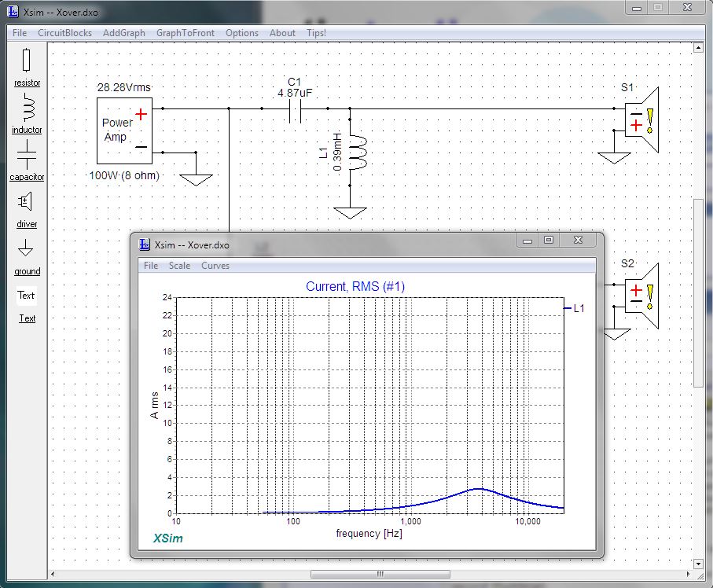713x588 pixels.
Task: Open the GraphToFront menu
Action: [185, 33]
